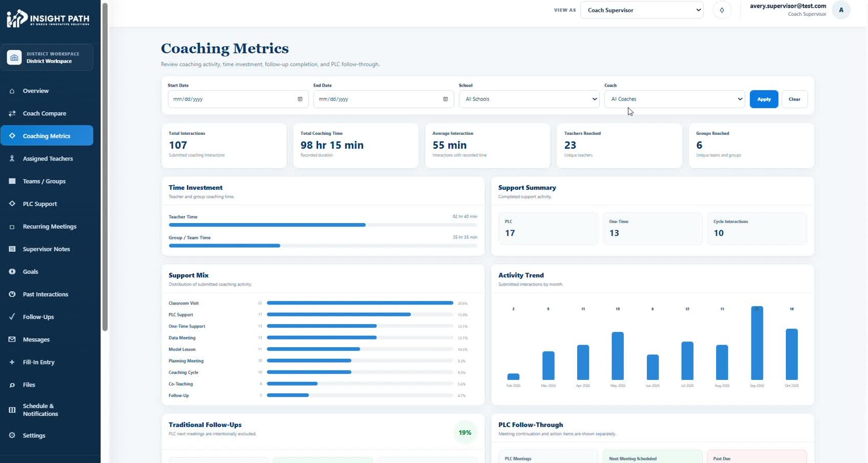Click the Past Interactions clock icon
Viewport: 868px width, 463px height.
click(x=12, y=294)
